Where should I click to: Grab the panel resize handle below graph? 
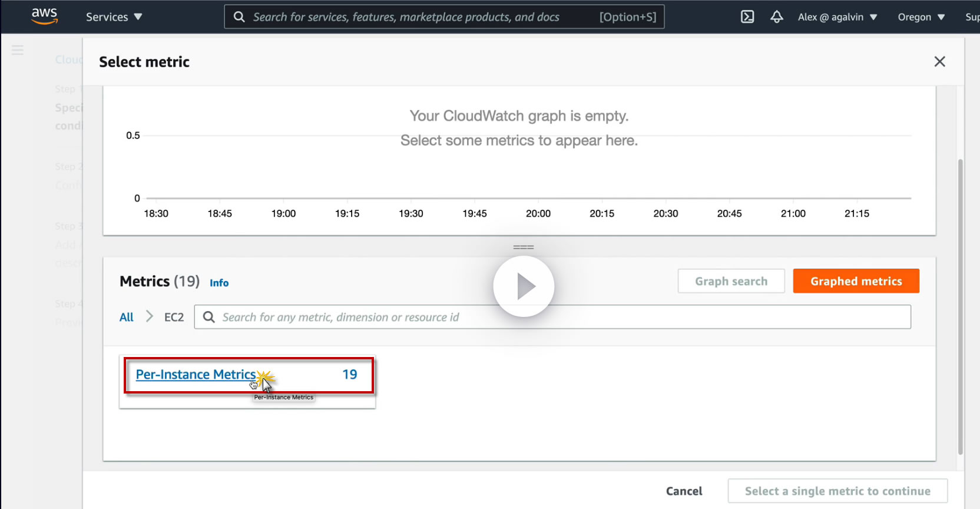pyautogui.click(x=523, y=247)
